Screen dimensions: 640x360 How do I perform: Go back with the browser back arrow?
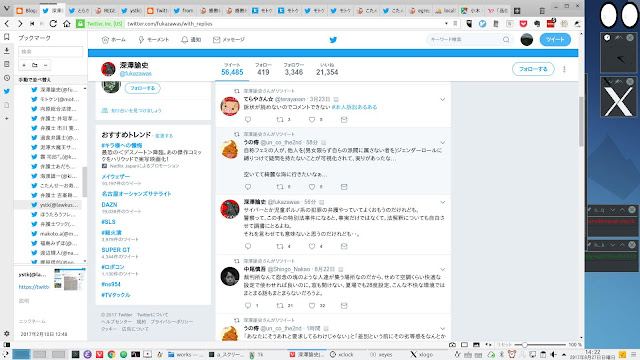click(x=7, y=24)
